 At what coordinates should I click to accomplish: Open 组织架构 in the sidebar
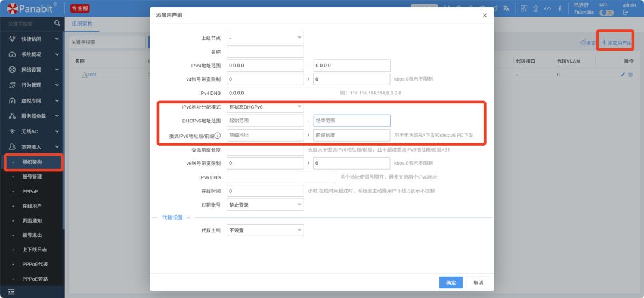click(x=32, y=162)
